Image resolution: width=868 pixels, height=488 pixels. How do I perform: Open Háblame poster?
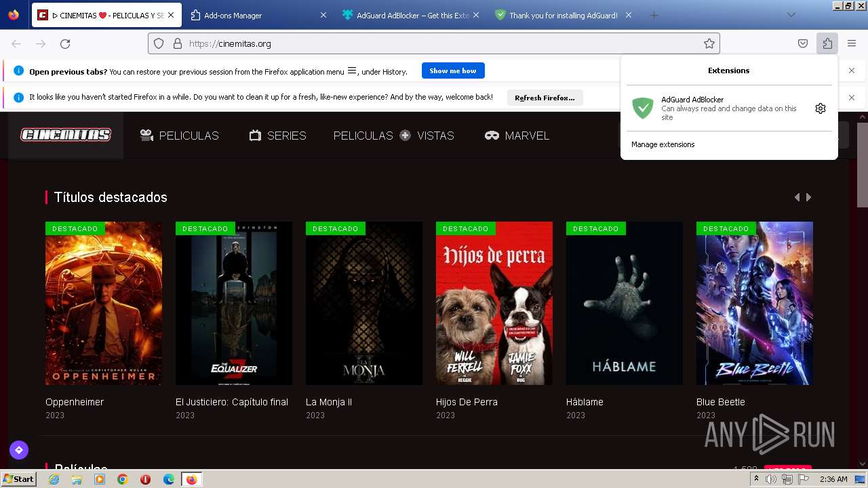pos(625,303)
